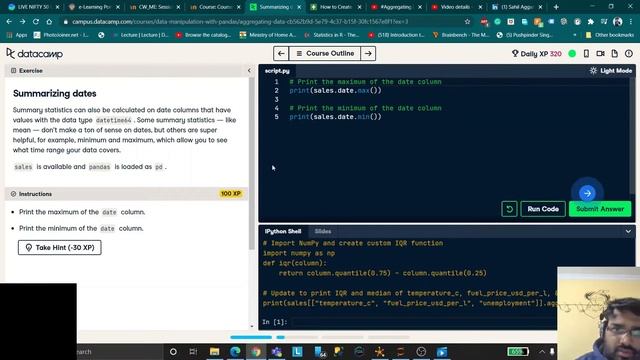
Task: Open the DataCamp logo home link
Action: tap(35, 53)
